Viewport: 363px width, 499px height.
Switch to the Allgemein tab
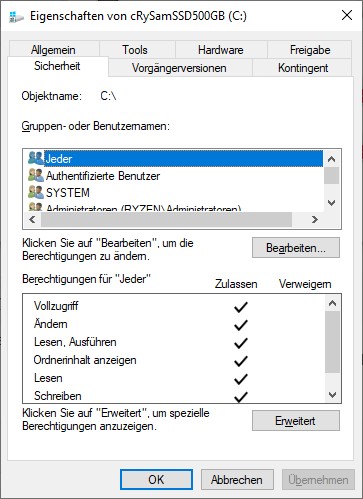[x=53, y=50]
